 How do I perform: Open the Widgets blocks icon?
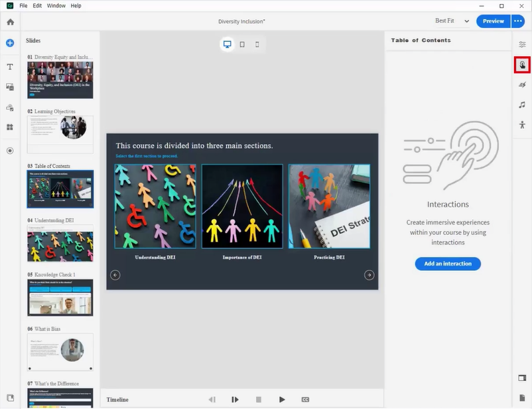10,127
